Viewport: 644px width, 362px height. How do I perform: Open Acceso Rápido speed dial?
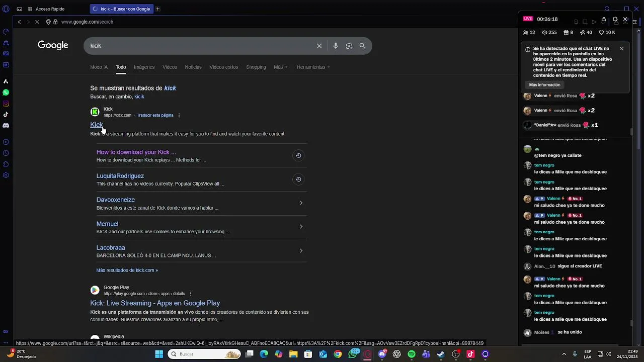(x=46, y=9)
